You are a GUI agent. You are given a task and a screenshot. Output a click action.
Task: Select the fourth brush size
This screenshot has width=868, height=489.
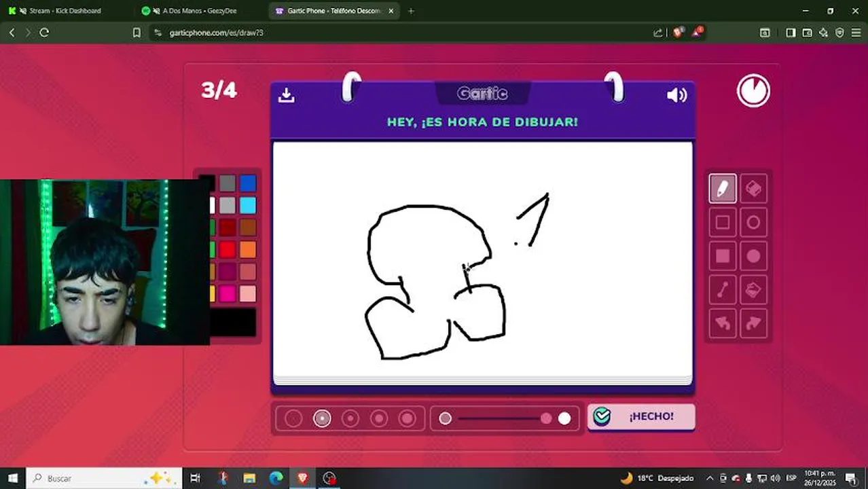pos(379,418)
